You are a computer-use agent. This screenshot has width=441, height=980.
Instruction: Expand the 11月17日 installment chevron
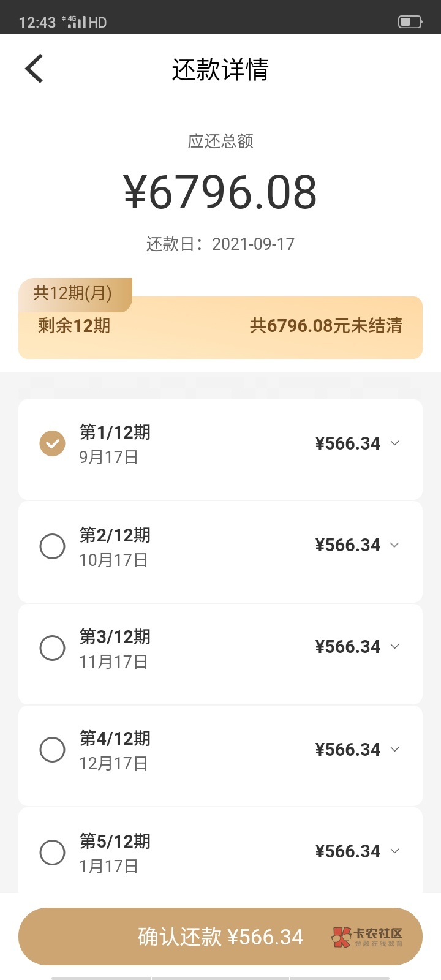click(395, 647)
